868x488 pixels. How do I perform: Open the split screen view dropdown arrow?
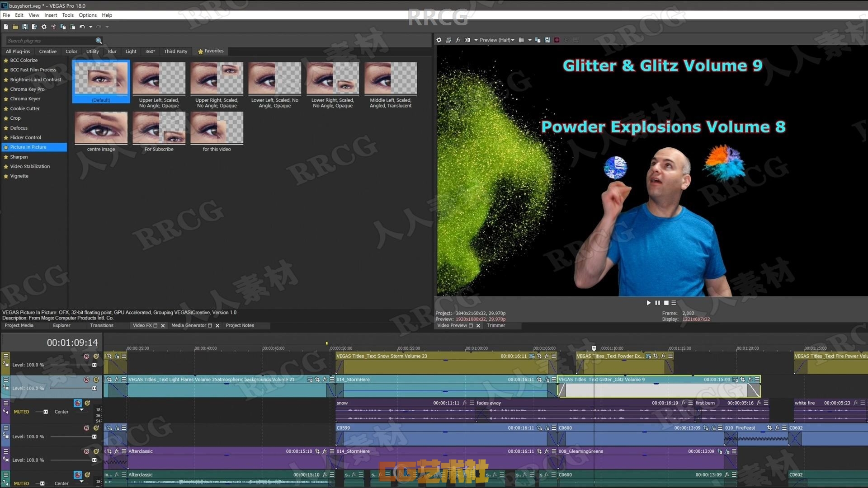[476, 40]
